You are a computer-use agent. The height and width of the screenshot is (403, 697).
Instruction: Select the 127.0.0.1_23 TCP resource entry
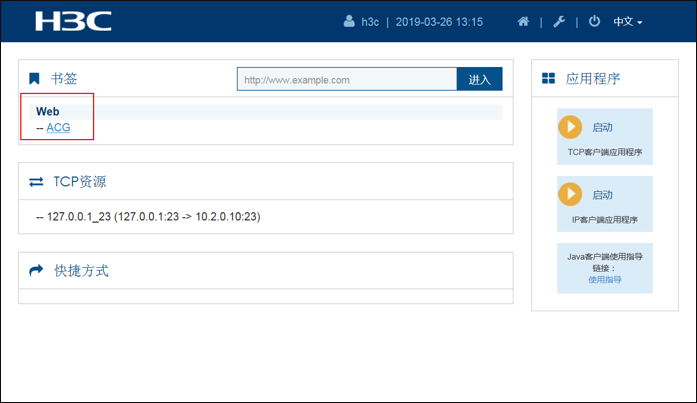pyautogui.click(x=147, y=216)
